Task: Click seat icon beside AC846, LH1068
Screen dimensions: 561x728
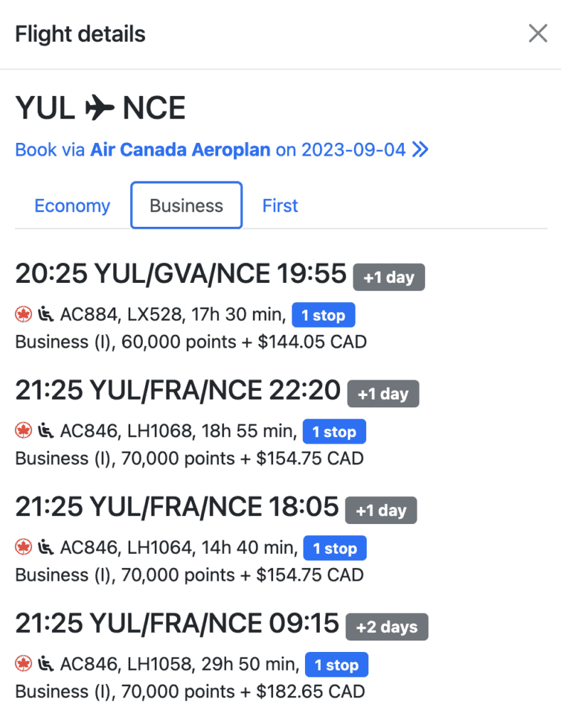Action: pyautogui.click(x=45, y=431)
